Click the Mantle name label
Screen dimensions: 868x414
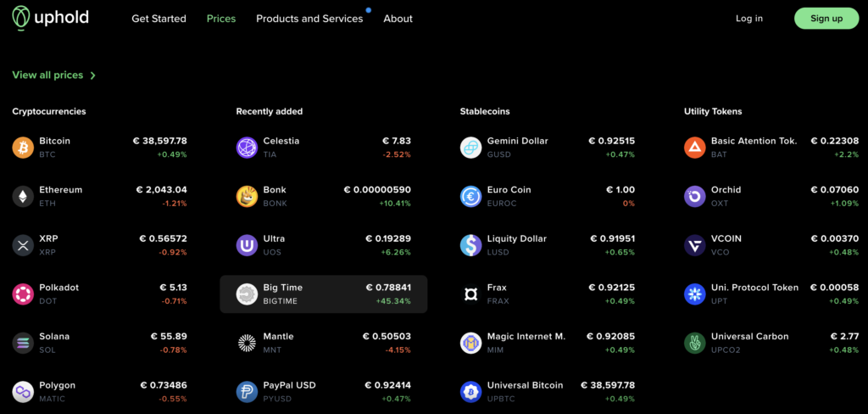[x=278, y=337]
